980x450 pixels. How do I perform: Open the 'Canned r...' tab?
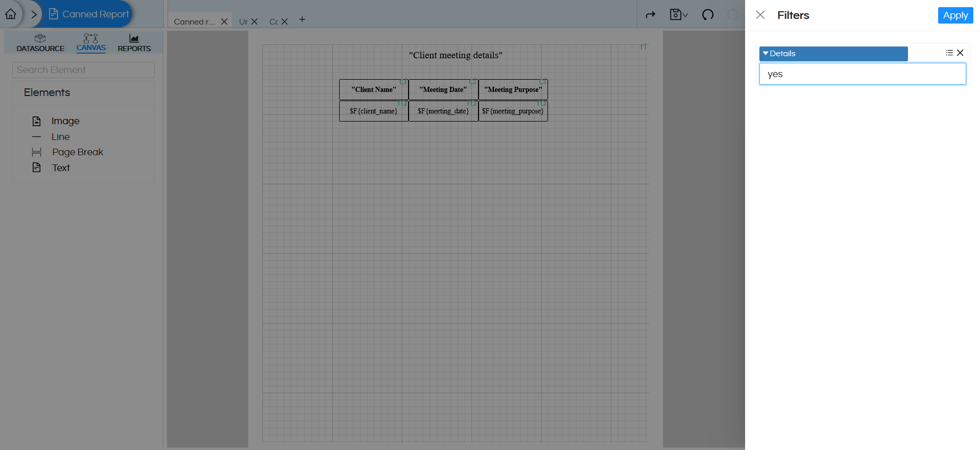click(x=194, y=21)
